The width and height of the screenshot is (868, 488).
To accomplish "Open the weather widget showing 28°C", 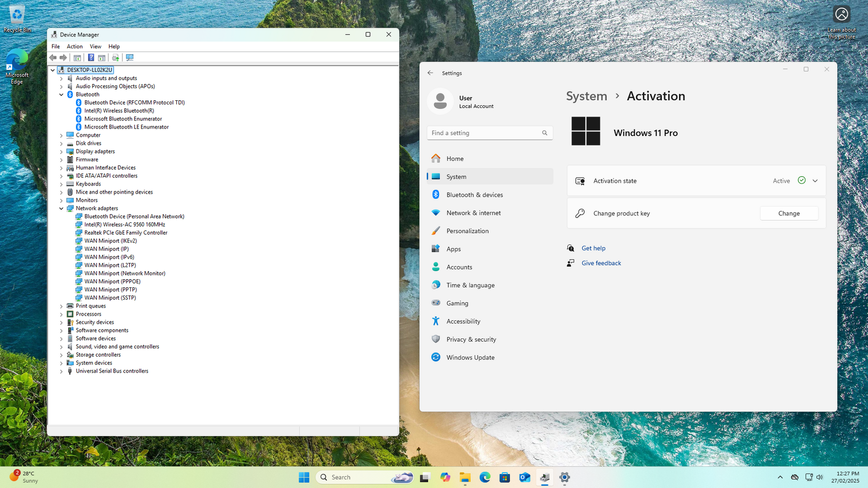I will click(24, 477).
